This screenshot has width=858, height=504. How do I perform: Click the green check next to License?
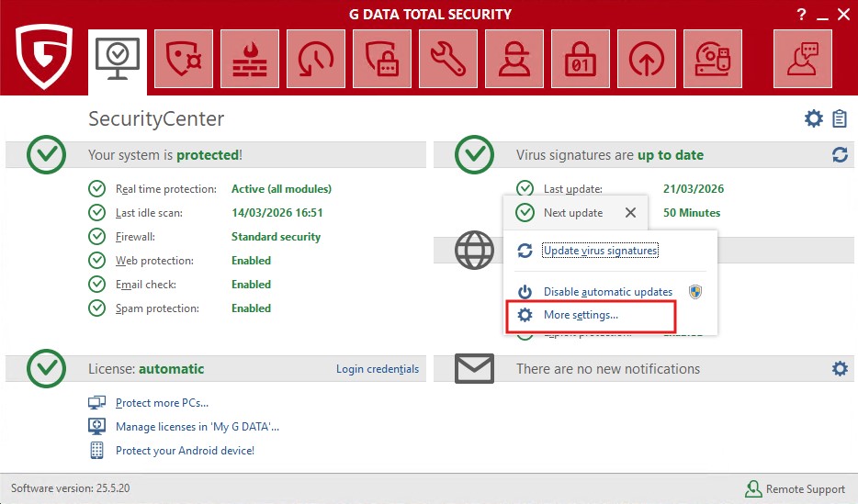pos(47,368)
